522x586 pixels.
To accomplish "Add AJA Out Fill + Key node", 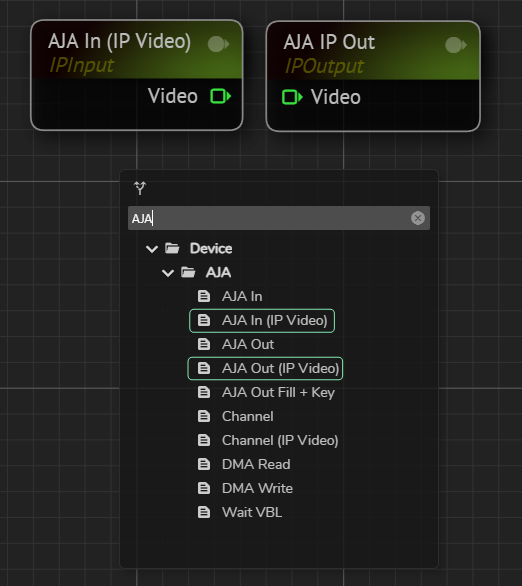I will [x=278, y=392].
